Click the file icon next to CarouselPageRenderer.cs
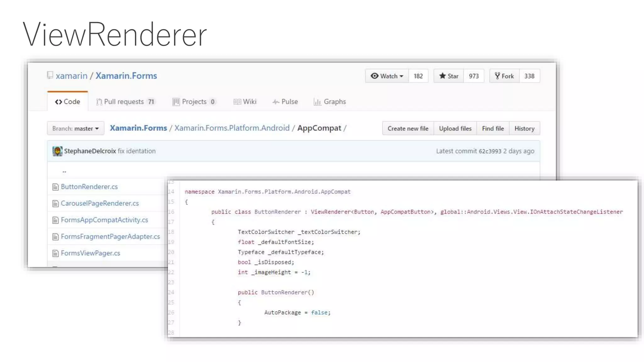644x362 pixels. coord(55,204)
